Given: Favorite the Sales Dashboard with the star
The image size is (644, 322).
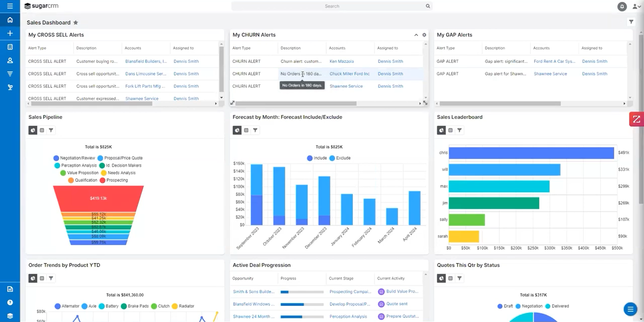Looking at the screenshot, I should click(74, 22).
